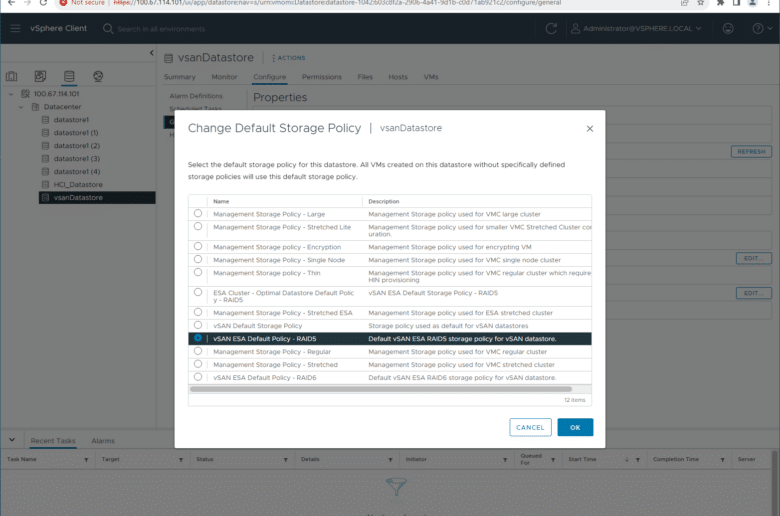The image size is (780, 516).
Task: Collapse the Recent Tasks bottom panel
Action: pos(12,440)
